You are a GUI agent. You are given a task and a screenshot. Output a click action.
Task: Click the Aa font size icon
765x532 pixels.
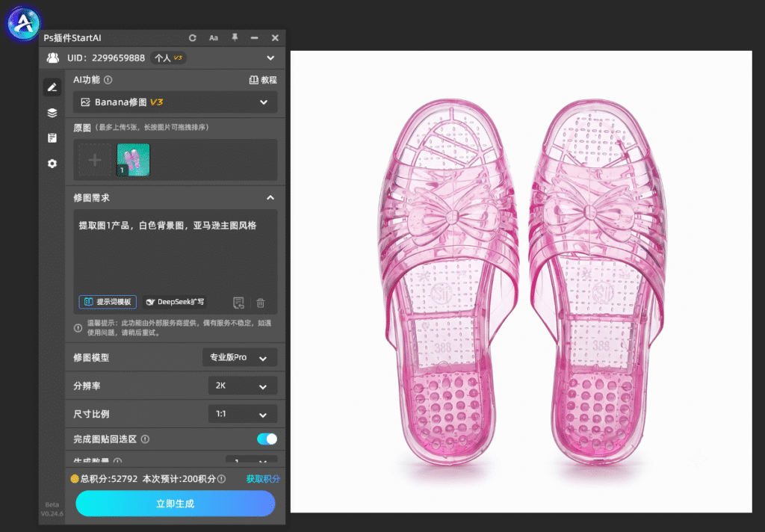coord(214,38)
